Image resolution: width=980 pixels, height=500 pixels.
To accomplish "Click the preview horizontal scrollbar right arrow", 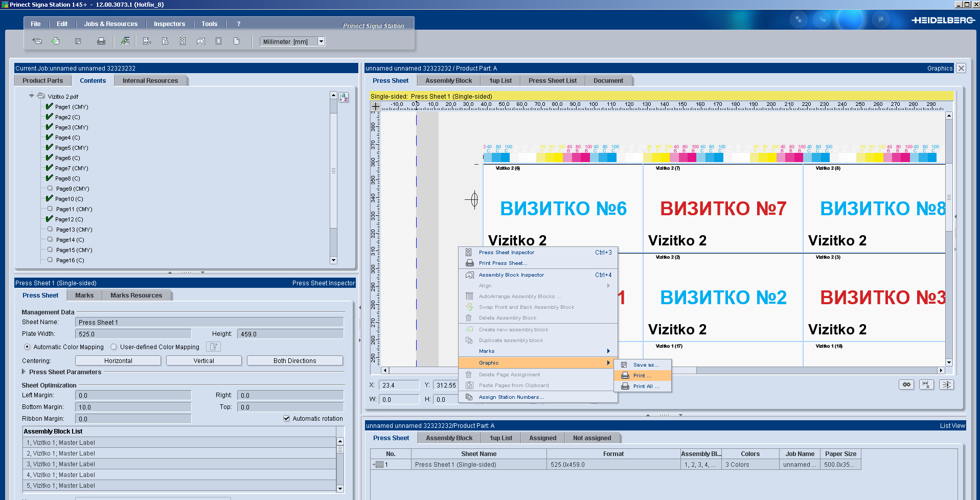I will click(941, 370).
